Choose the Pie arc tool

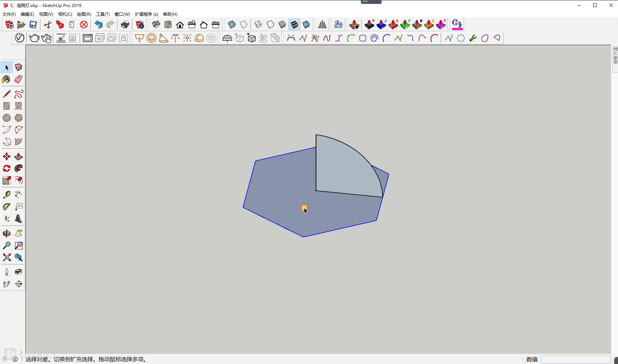tap(19, 142)
